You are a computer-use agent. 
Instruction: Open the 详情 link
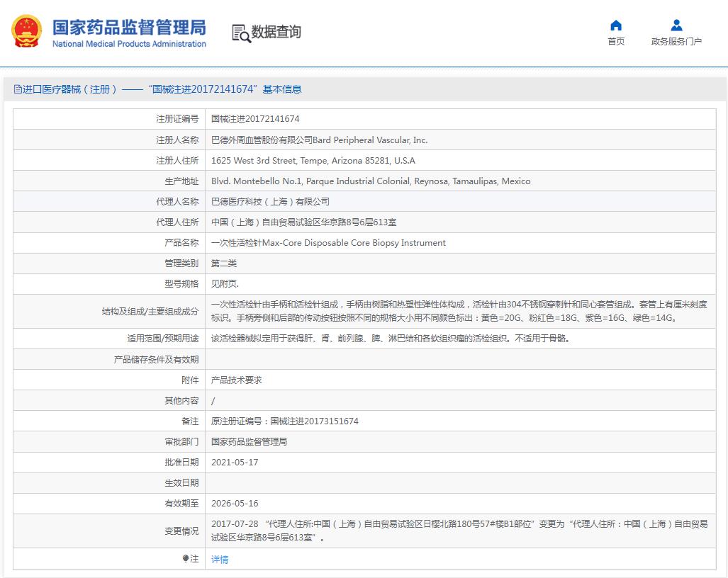coord(220,559)
